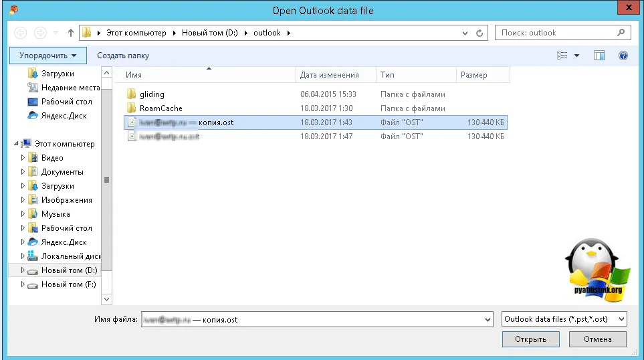
Task: Open the 'Упорядочить' menu
Action: pos(48,56)
